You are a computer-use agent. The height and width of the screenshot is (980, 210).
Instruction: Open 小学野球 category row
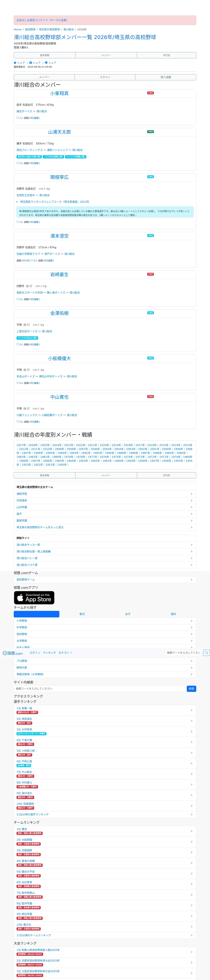tap(105, 621)
